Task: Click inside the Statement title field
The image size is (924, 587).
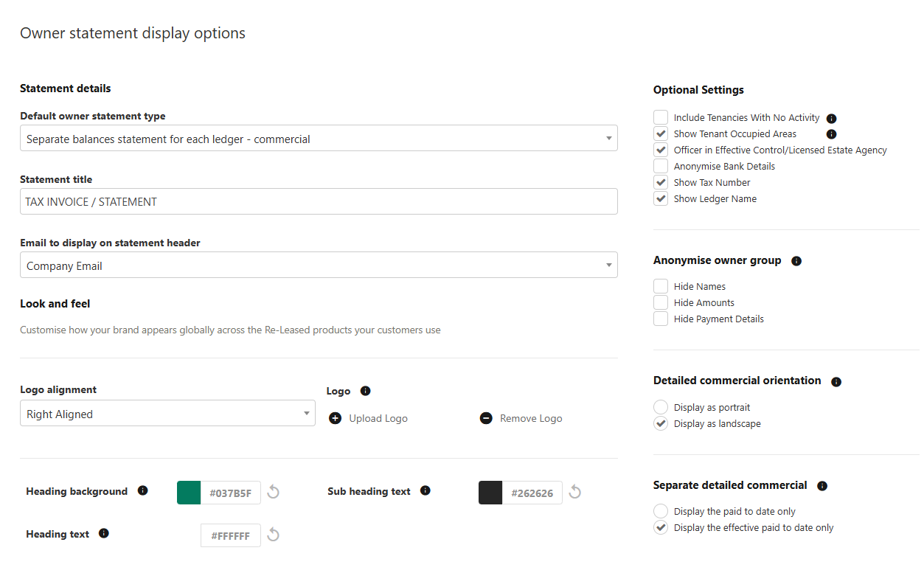Action: pos(319,201)
